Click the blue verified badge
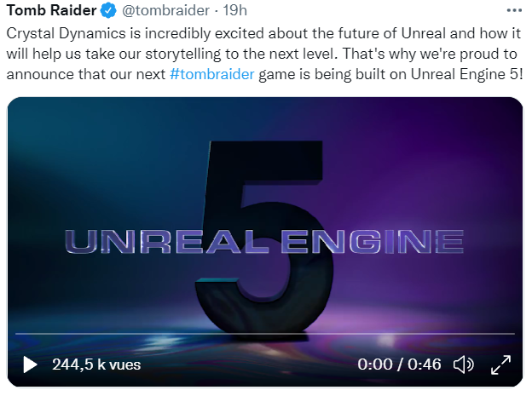Screen dimensions: 532x396 [107, 10]
